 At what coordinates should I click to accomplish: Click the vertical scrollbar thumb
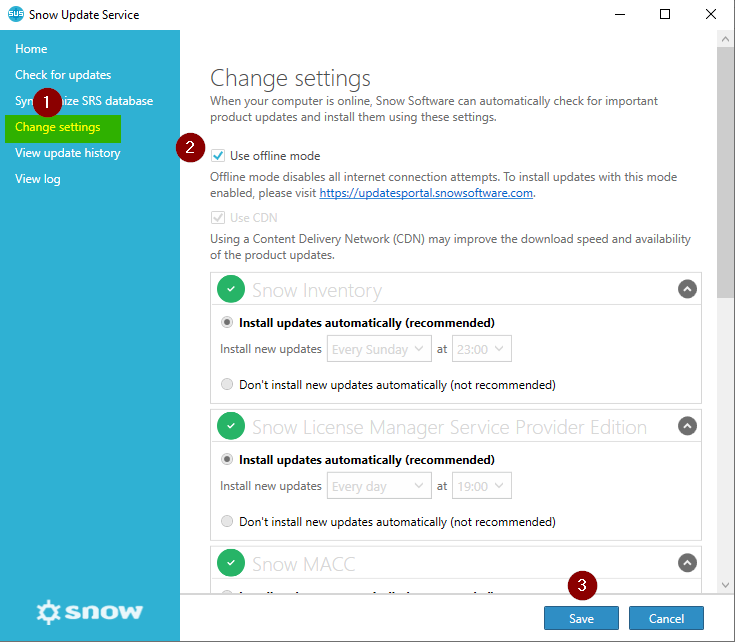(x=726, y=172)
